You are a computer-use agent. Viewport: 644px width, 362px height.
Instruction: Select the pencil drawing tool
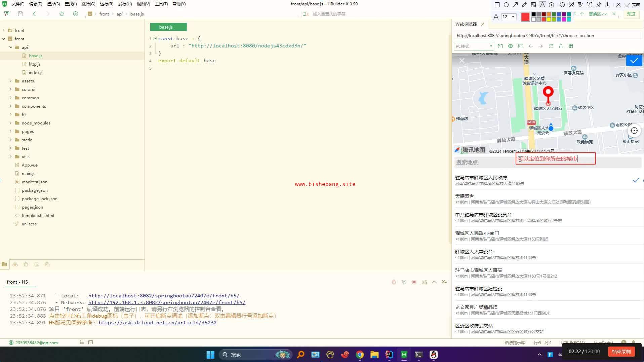(x=524, y=5)
